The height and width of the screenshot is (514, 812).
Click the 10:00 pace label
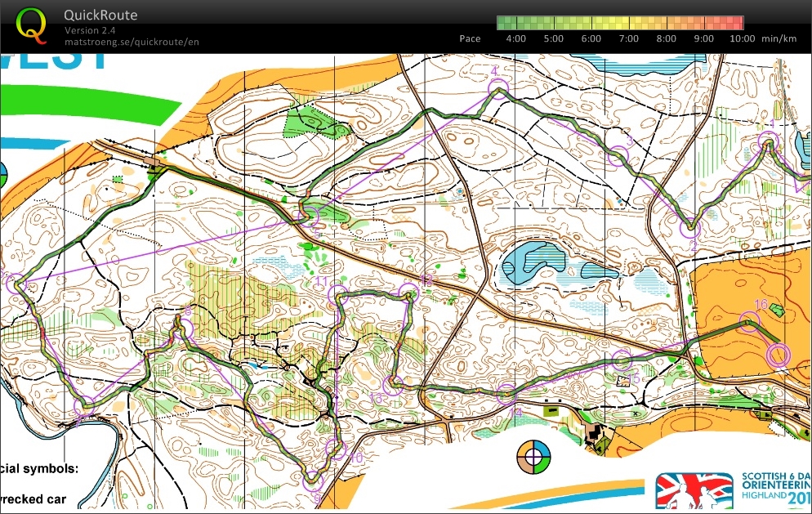pos(743,38)
